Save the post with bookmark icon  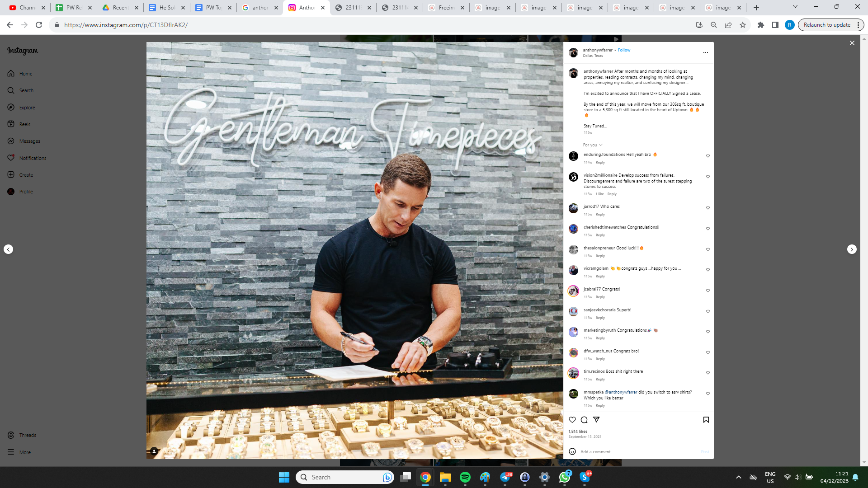pyautogui.click(x=706, y=420)
